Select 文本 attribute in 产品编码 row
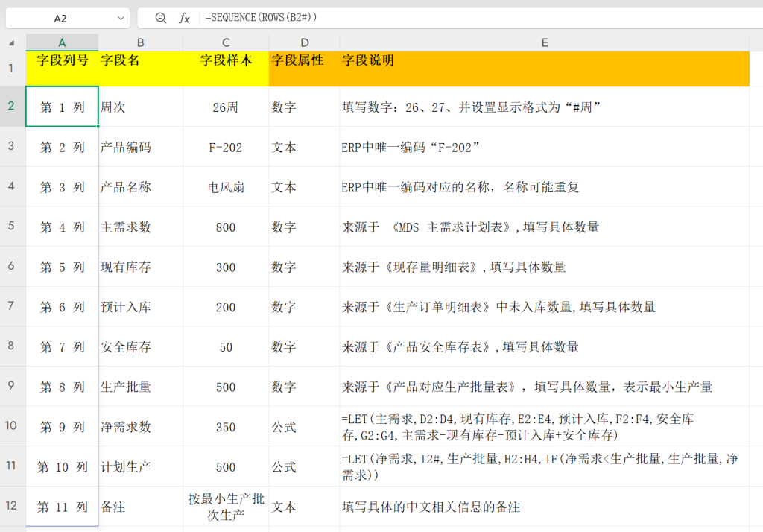The image size is (763, 532). tap(304, 147)
